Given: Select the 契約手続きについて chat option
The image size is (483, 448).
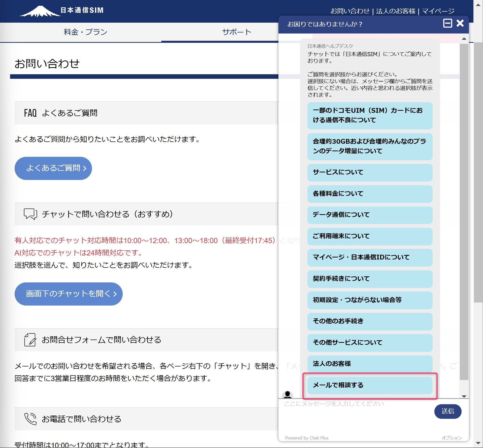Looking at the screenshot, I should pos(370,279).
